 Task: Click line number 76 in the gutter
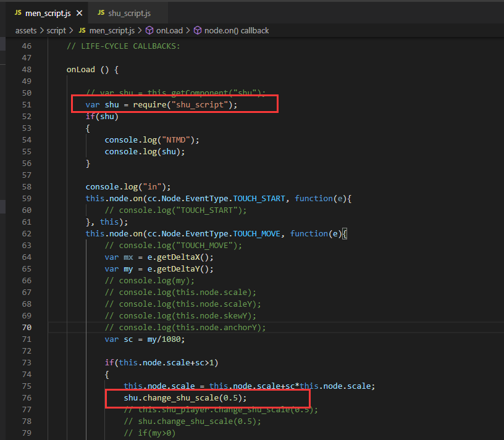[x=27, y=398]
